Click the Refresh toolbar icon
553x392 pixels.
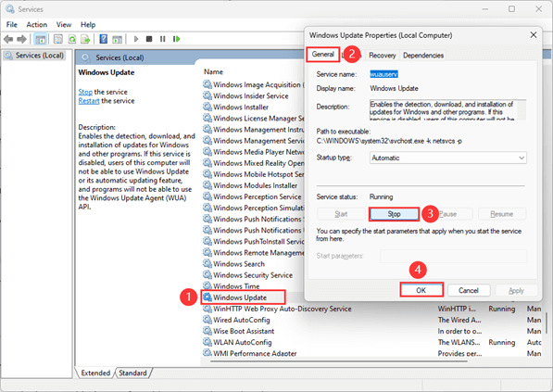click(x=72, y=39)
